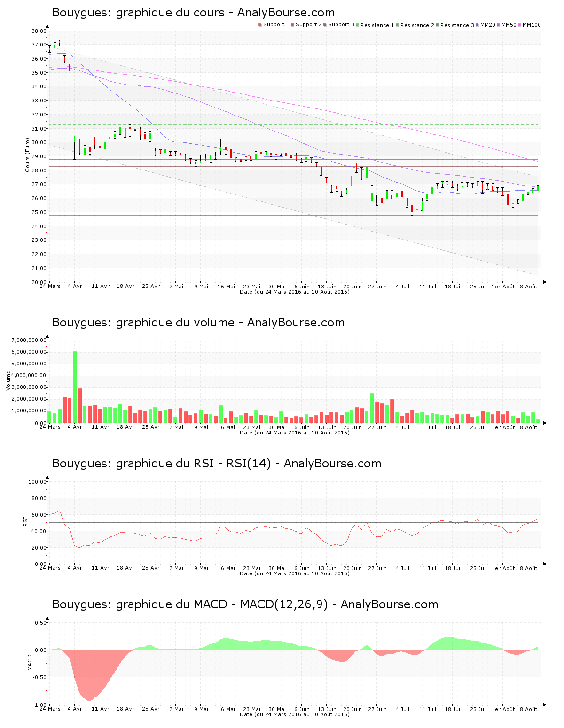564x728 pixels.
Task: Click '1er Août' on the volume chart axis
Action: 503,427
